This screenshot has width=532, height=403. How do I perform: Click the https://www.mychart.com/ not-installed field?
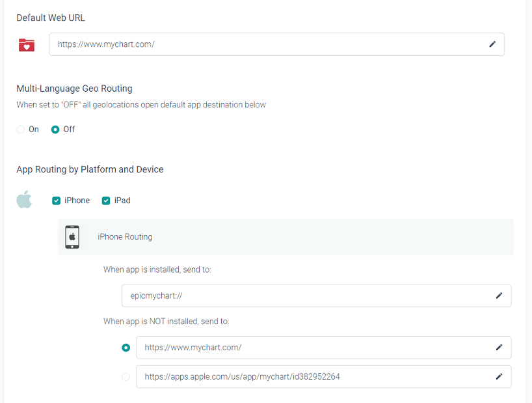coord(312,348)
